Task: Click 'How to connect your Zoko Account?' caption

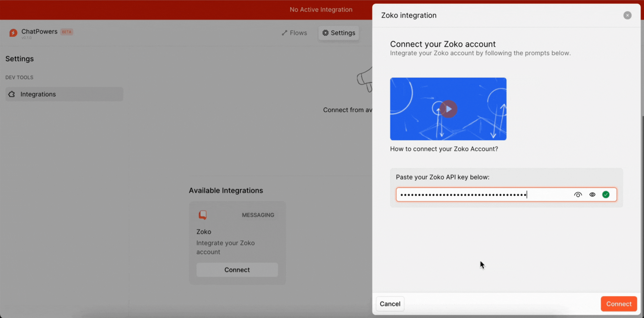Action: 444,149
